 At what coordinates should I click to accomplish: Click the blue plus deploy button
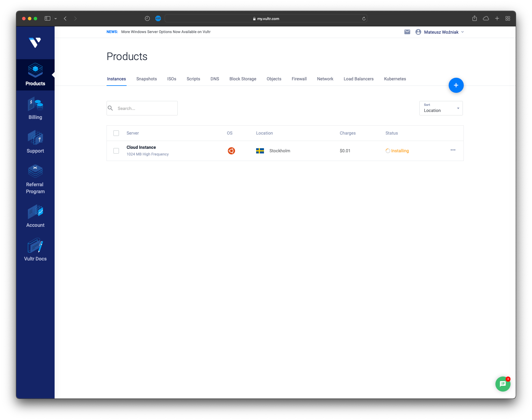coord(456,85)
